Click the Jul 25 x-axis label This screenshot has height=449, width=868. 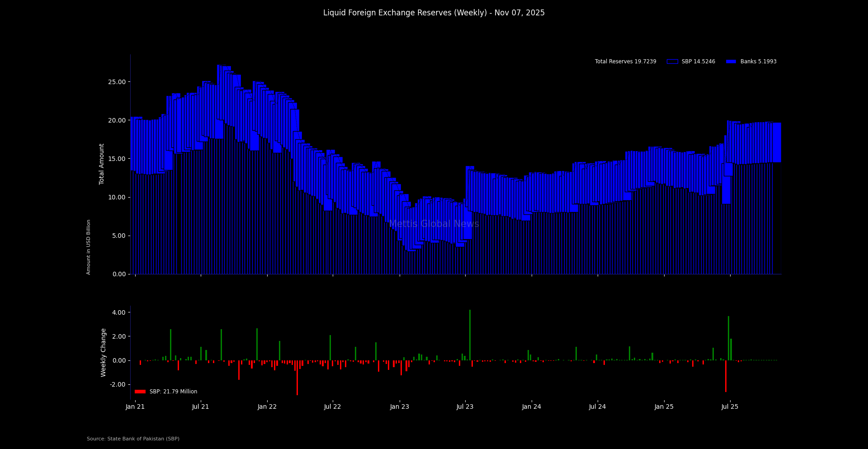(730, 407)
